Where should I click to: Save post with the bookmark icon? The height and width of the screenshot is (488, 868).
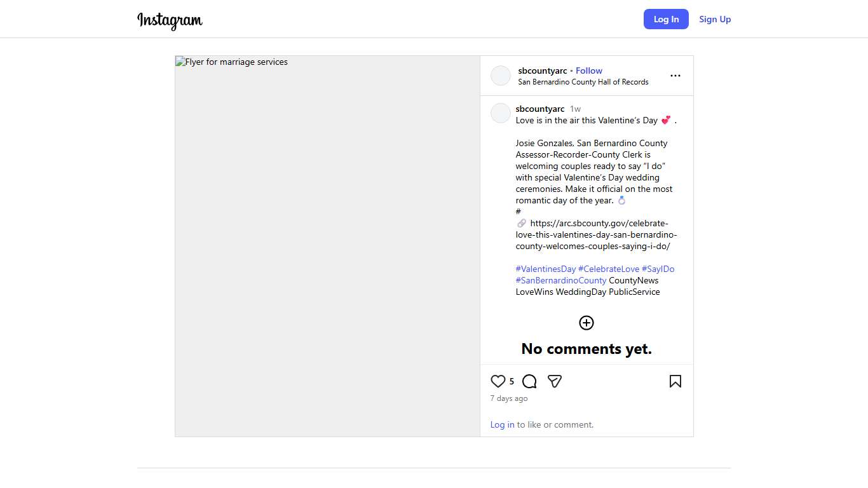tap(675, 381)
